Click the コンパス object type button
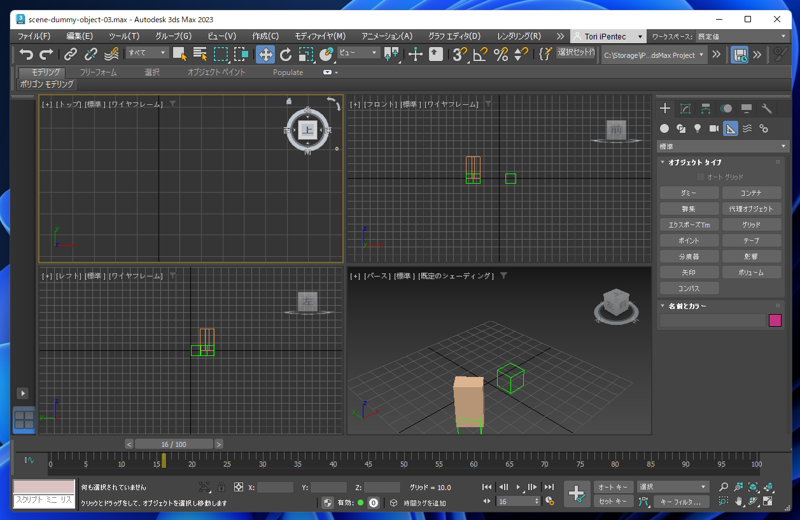This screenshot has height=520, width=800. point(688,288)
